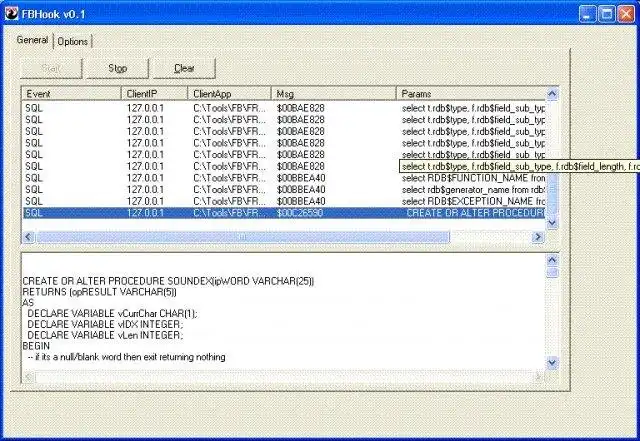Click up arrow of event list scrollbar
Screen dimensions: 640x441
click(x=552, y=94)
